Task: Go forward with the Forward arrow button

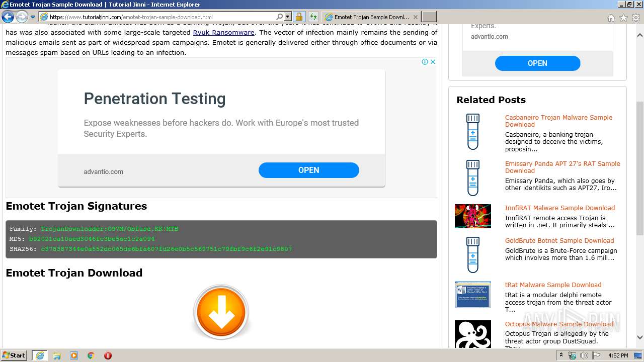Action: (x=22, y=17)
